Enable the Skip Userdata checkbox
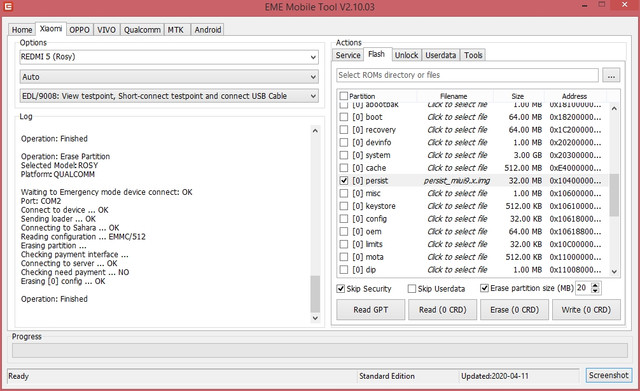This screenshot has height=391, width=640. 412,289
